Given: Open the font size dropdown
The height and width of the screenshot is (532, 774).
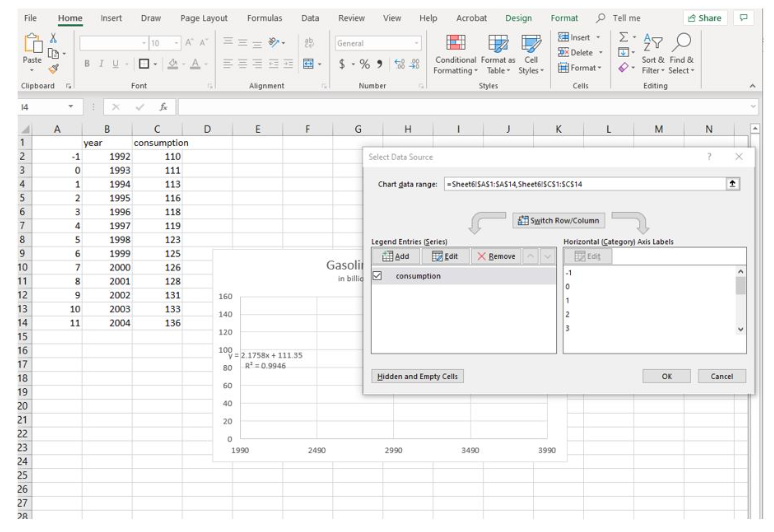Looking at the screenshot, I should (x=176, y=43).
